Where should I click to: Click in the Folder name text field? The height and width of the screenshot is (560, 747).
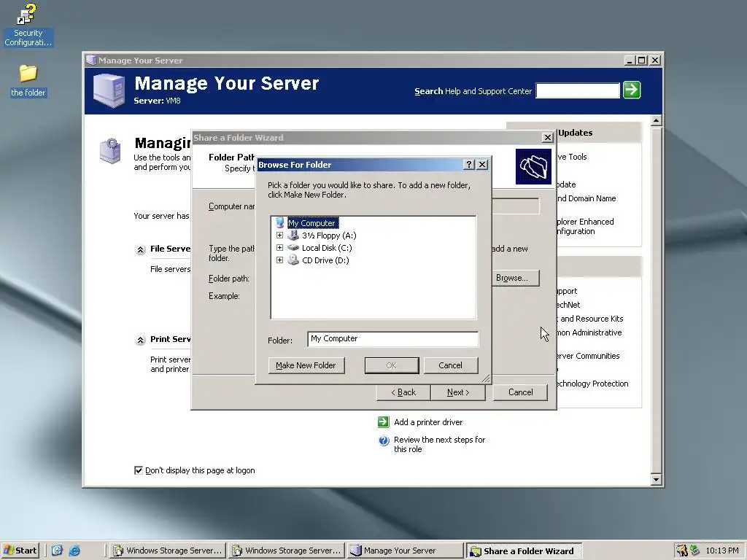393,338
